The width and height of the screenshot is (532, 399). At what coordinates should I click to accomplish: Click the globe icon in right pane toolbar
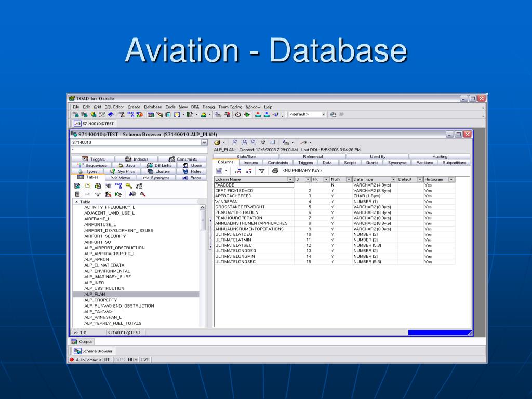217,142
